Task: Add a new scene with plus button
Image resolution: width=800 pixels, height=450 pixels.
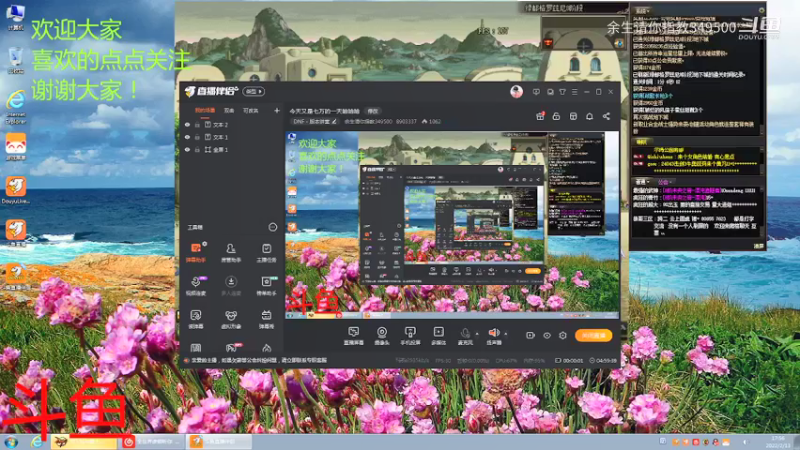Action: [x=277, y=111]
